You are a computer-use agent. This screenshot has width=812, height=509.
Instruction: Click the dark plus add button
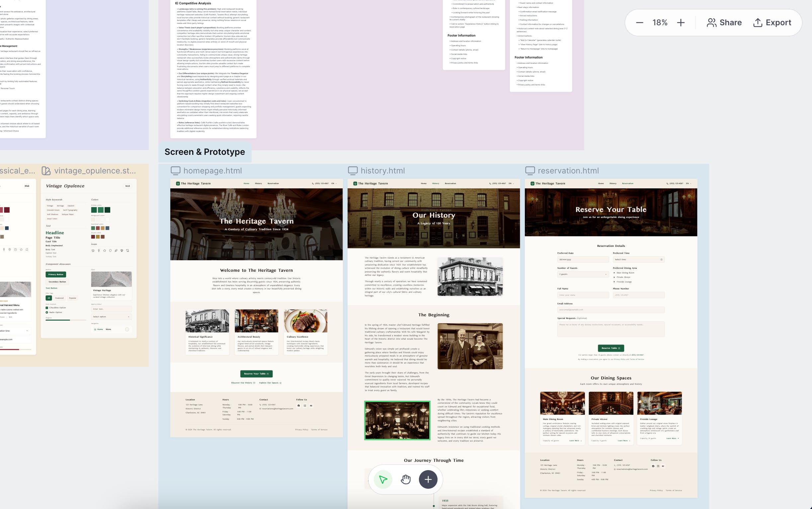click(x=428, y=479)
